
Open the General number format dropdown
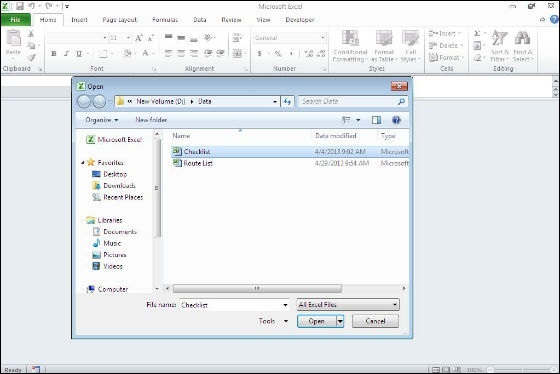pos(322,38)
